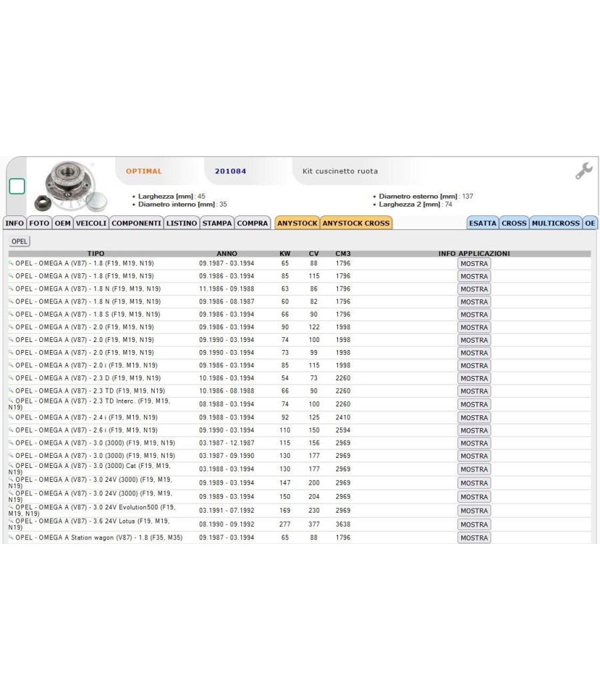
Task: Click MOSTRA for Omega A 3.0 24V 147 kW
Action: (474, 483)
